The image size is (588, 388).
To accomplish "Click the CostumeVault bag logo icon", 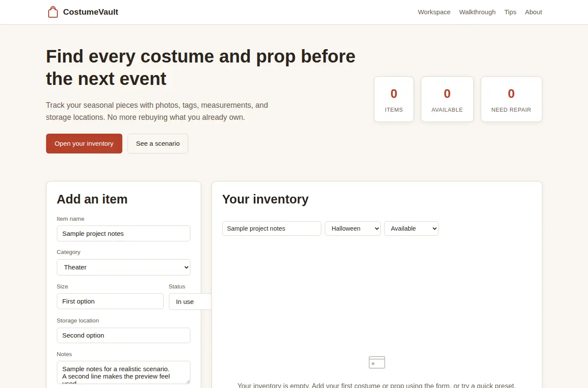I will click(x=53, y=12).
